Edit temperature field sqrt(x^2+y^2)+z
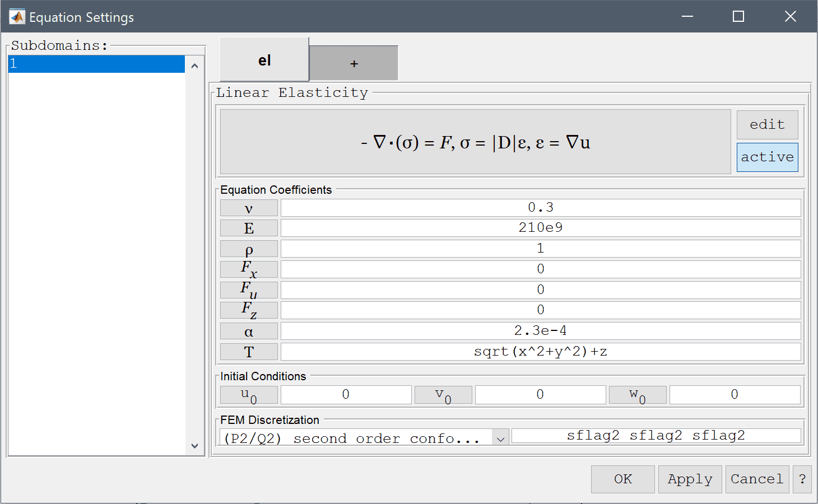This screenshot has width=818, height=504. (541, 352)
